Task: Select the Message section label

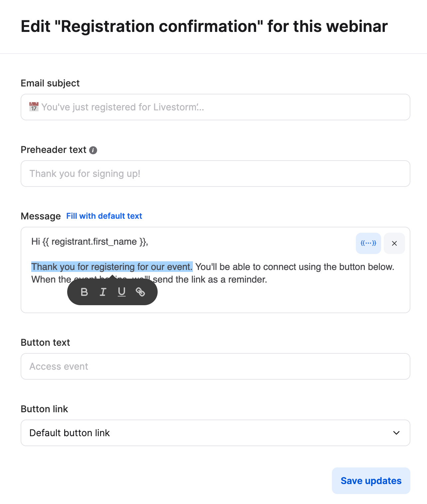Action: click(41, 216)
